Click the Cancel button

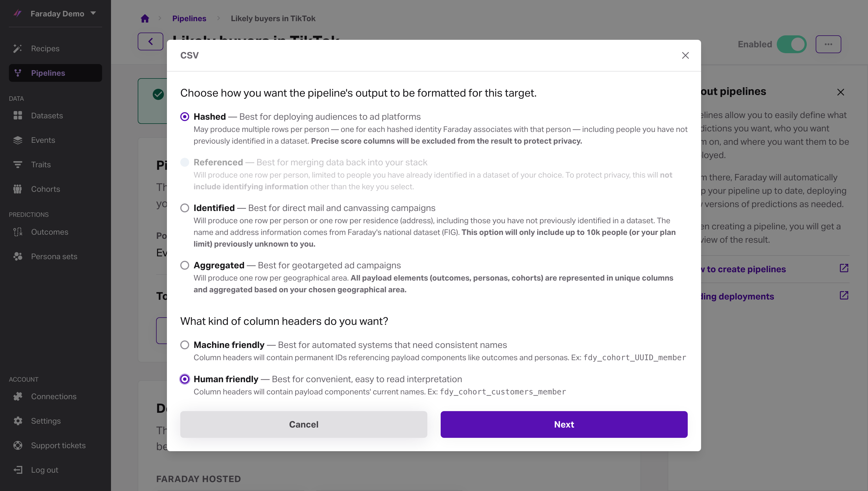click(304, 424)
